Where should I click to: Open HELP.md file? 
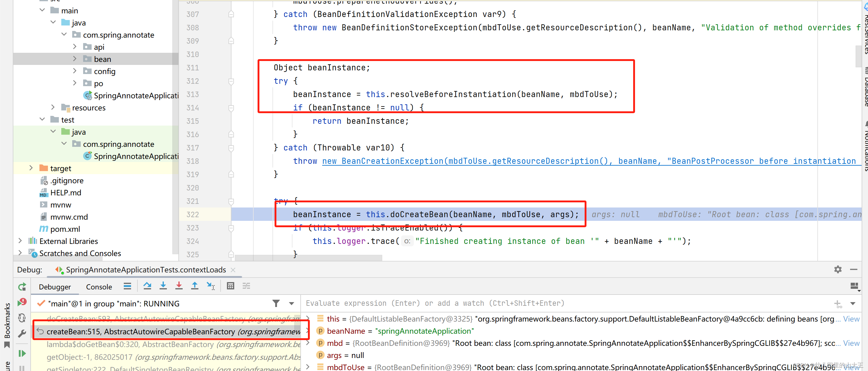65,192
